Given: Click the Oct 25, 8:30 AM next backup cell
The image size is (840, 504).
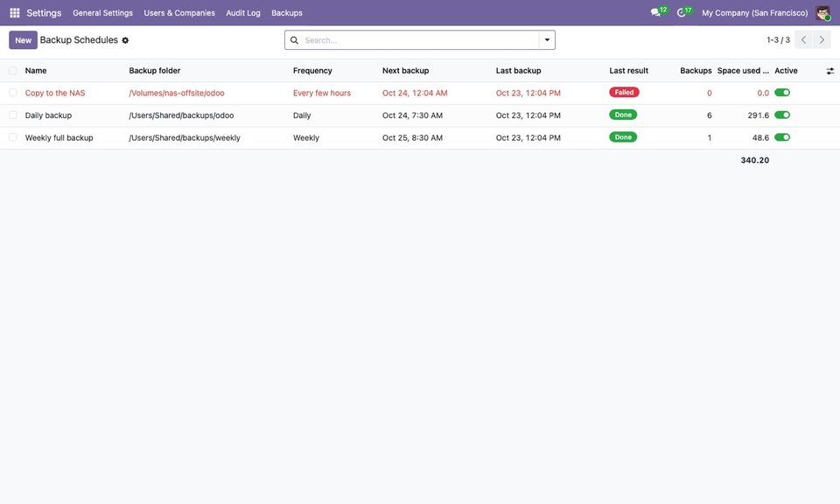Looking at the screenshot, I should [x=412, y=137].
